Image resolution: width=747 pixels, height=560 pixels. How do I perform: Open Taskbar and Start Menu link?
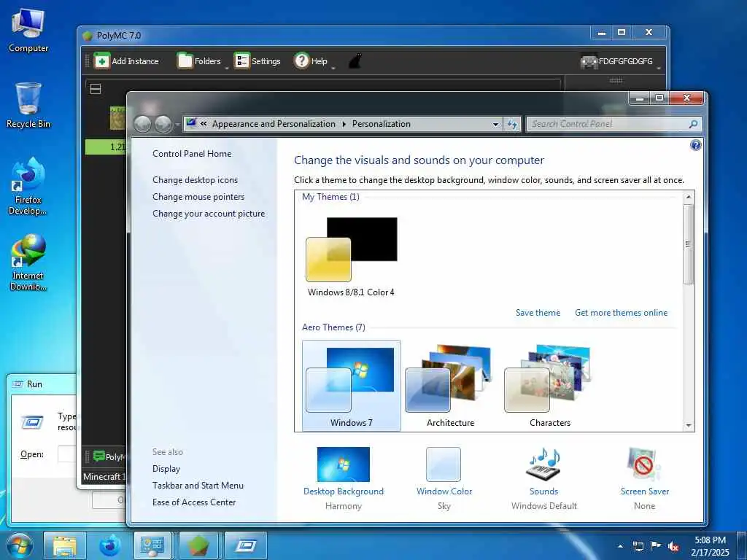198,486
